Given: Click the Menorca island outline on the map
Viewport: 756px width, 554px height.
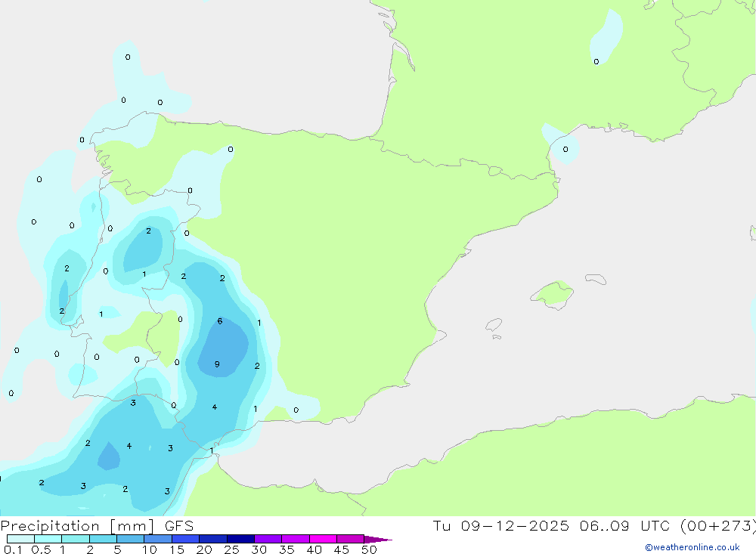Looking at the screenshot, I should click(x=596, y=279).
